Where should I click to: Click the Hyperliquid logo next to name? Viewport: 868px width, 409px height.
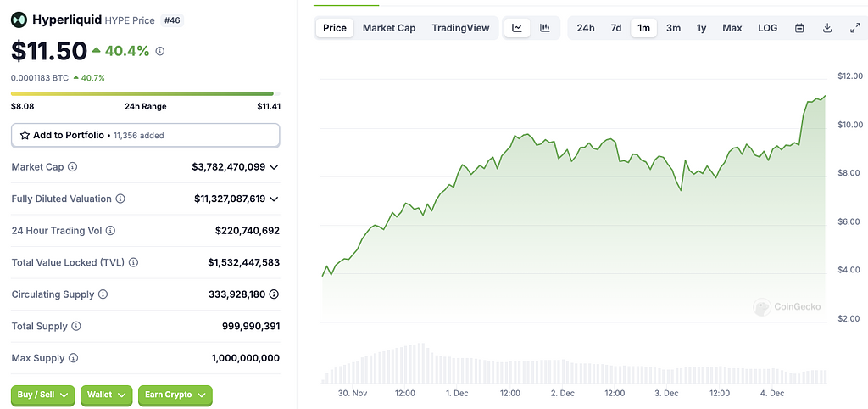(19, 20)
